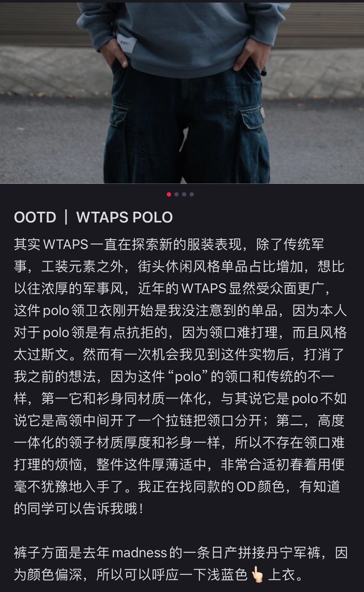364x592 pixels.
Task: Tap the word madness in the last paragraph
Action: point(139,553)
